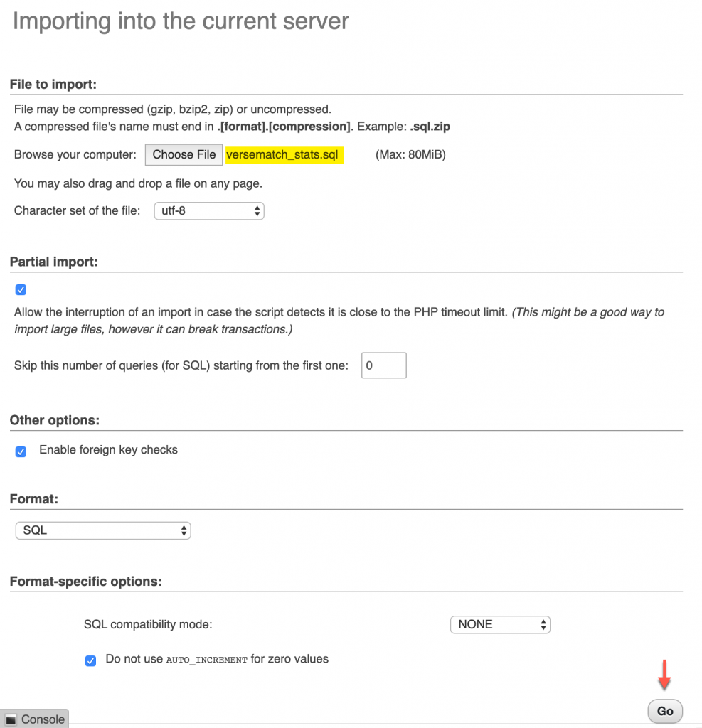Image resolution: width=702 pixels, height=728 pixels.
Task: Open the Console panel
Action: click(x=34, y=719)
